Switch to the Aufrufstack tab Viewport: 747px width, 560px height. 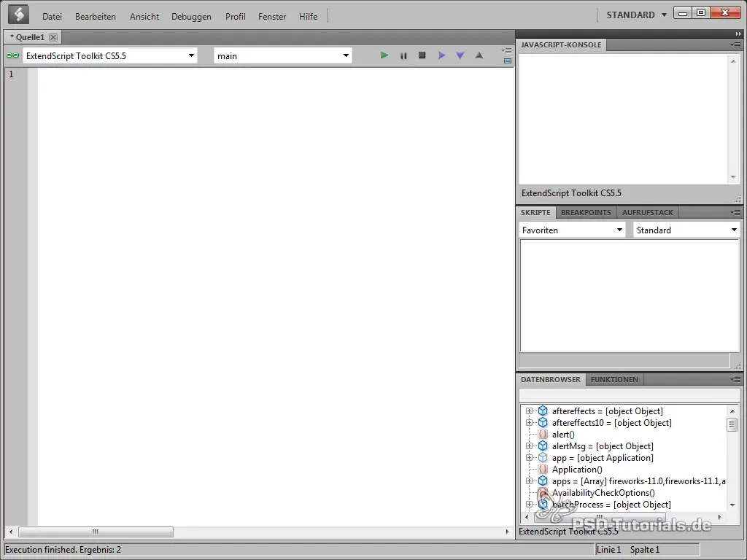point(648,212)
